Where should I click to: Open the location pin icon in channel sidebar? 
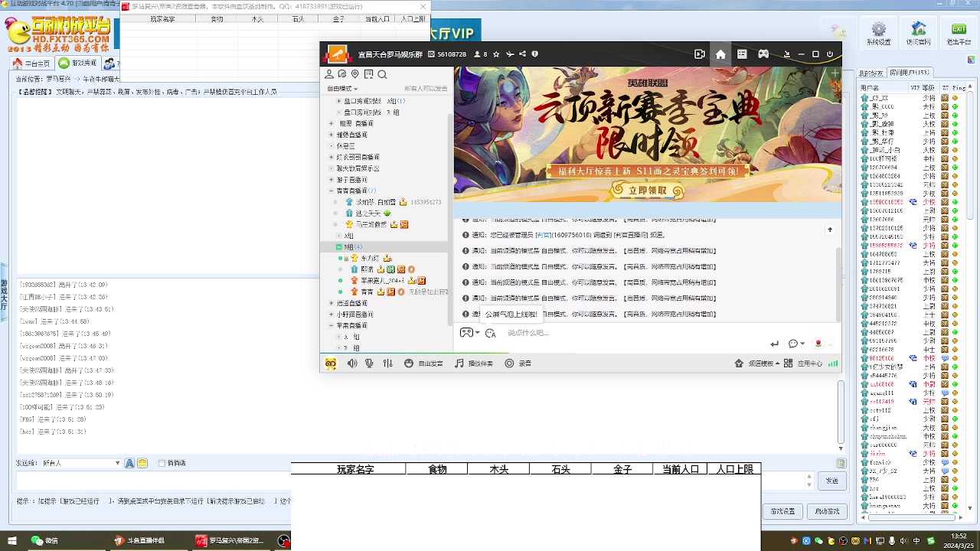point(355,74)
